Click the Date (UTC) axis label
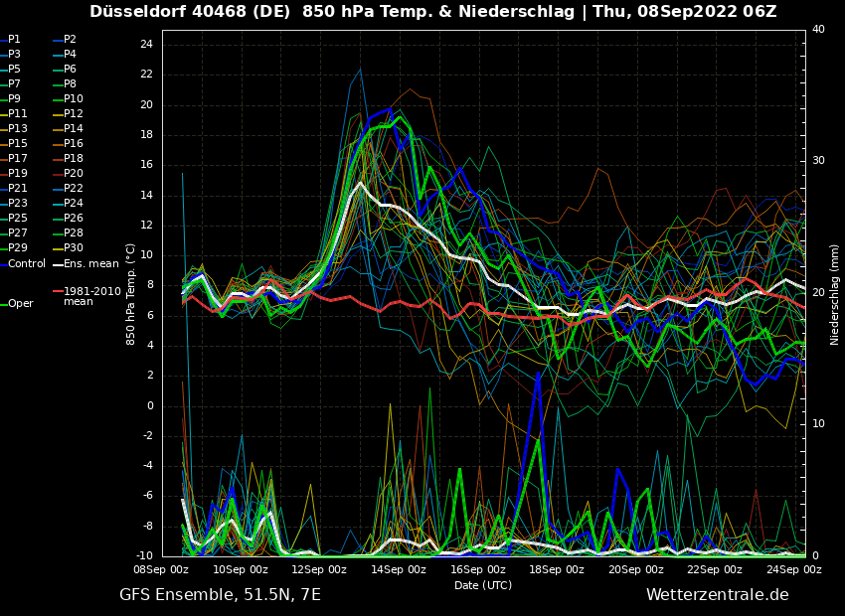 coord(483,585)
